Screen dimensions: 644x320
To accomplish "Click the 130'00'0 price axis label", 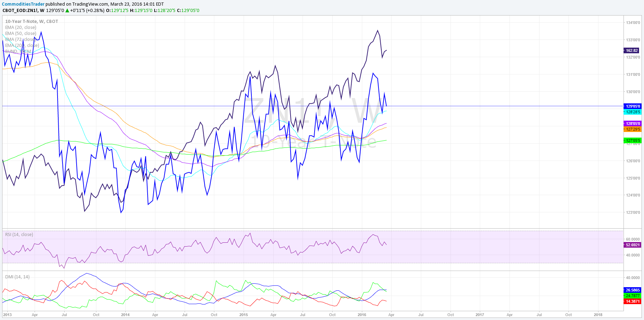I will click(633, 92).
